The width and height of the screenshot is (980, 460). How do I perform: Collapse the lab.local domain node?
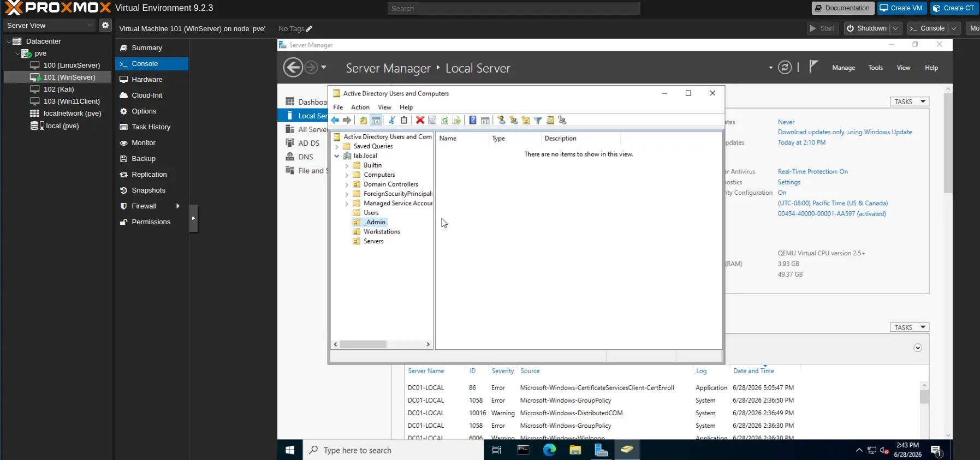coord(337,156)
